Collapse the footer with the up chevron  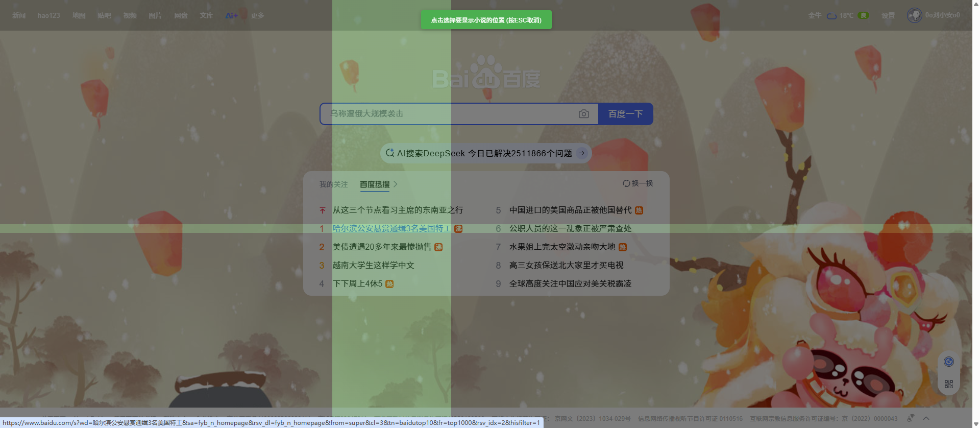[x=926, y=418]
